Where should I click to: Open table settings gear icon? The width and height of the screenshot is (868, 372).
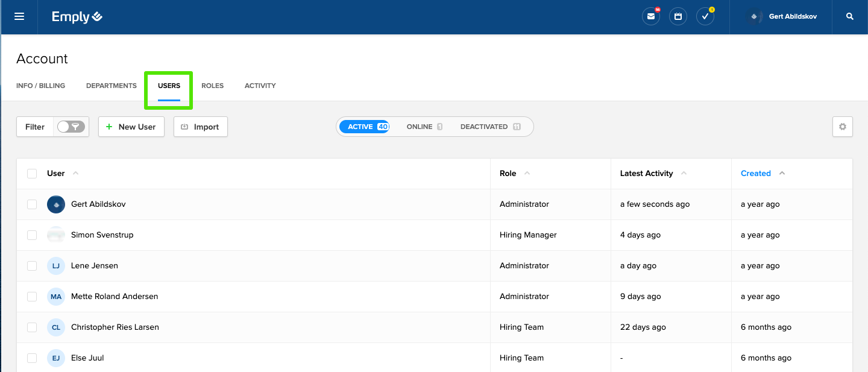pos(843,127)
